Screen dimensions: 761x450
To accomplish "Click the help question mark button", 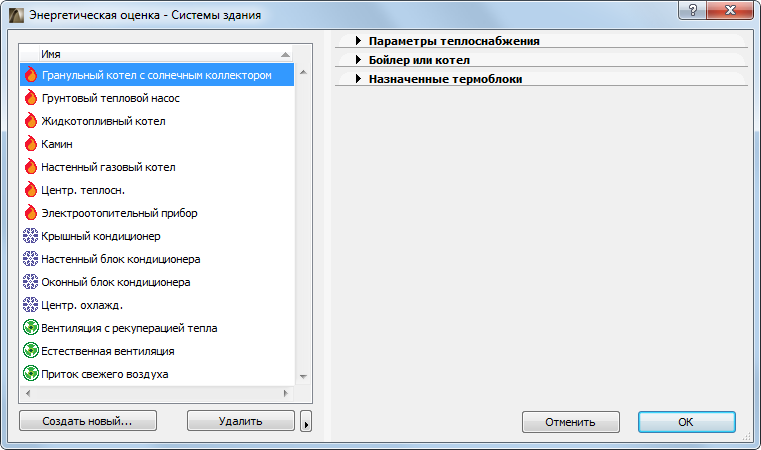I will [693, 10].
